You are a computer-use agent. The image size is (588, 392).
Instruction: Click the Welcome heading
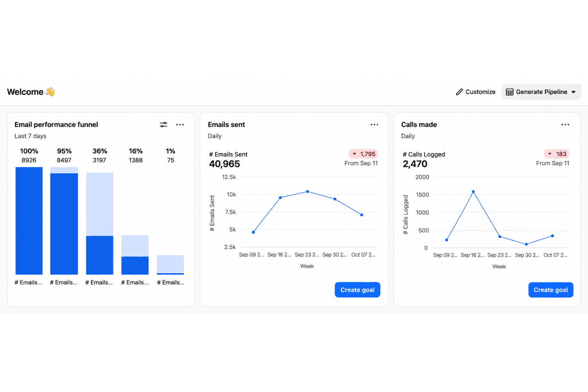point(25,92)
